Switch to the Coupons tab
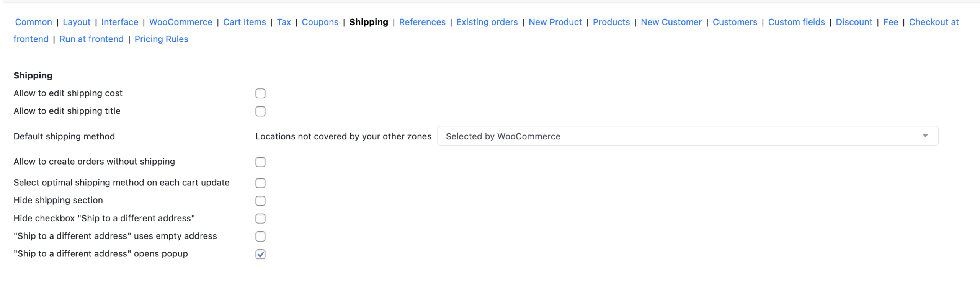 coord(320,22)
